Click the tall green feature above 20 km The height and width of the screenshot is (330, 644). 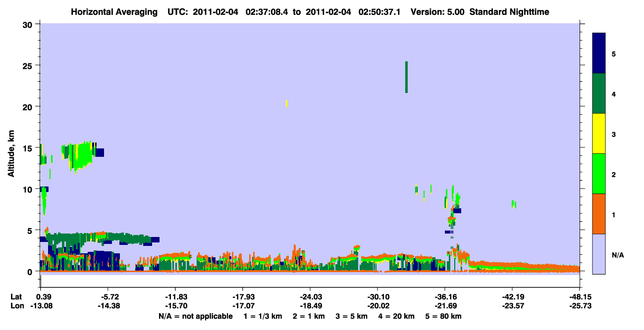coord(406,77)
